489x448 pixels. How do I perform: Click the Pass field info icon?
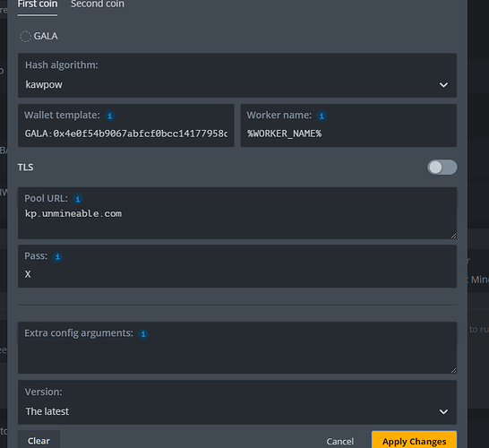57,257
